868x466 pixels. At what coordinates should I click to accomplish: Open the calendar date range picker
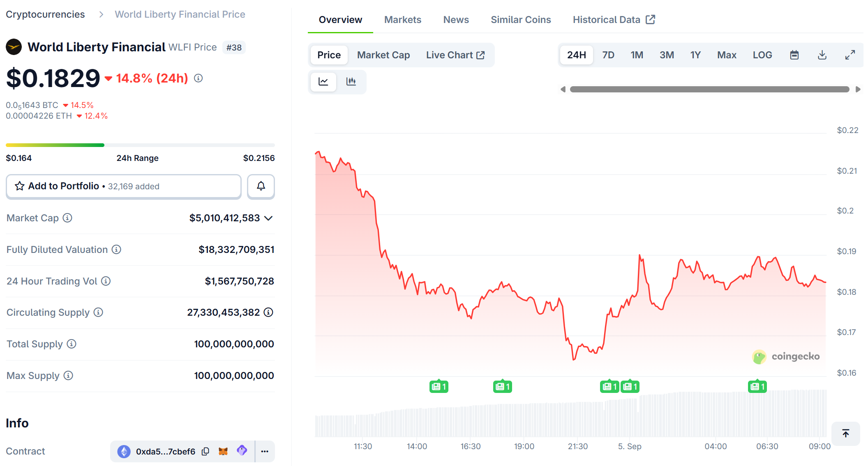click(x=794, y=55)
